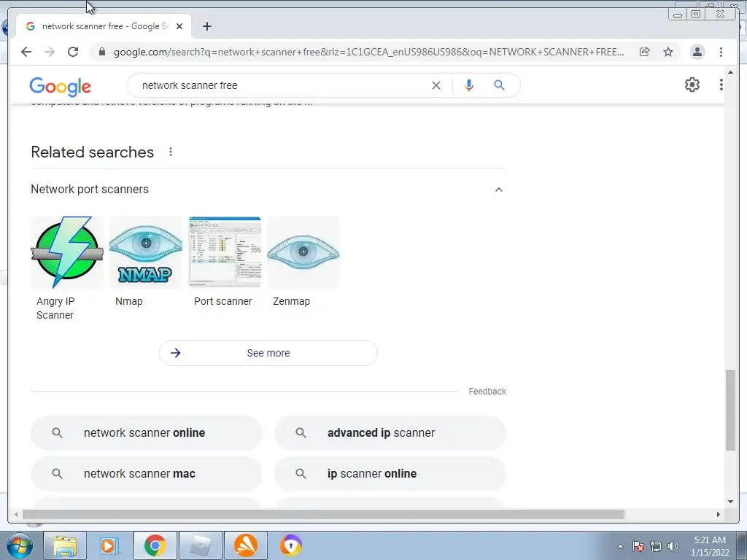Show hidden system tray icons
Screen dimensions: 747x560
point(620,546)
